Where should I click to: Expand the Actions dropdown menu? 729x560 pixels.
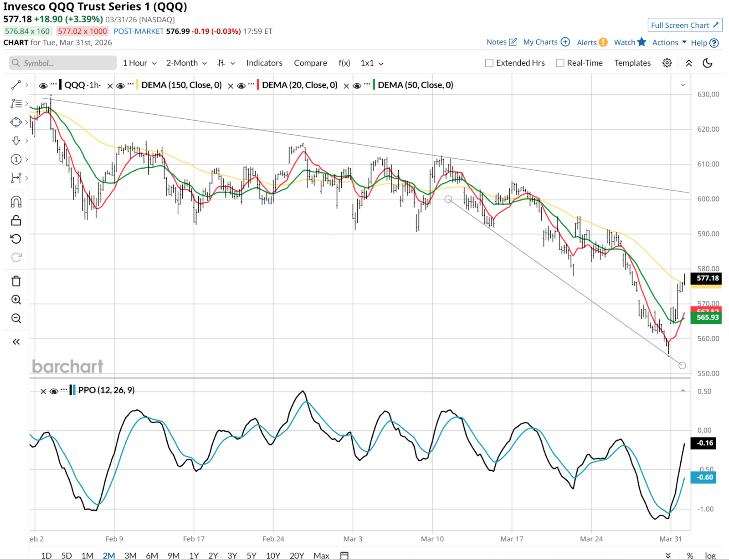(x=669, y=42)
